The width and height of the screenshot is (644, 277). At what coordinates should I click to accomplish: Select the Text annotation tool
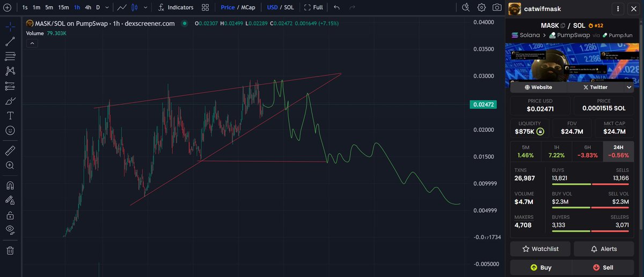coord(10,115)
